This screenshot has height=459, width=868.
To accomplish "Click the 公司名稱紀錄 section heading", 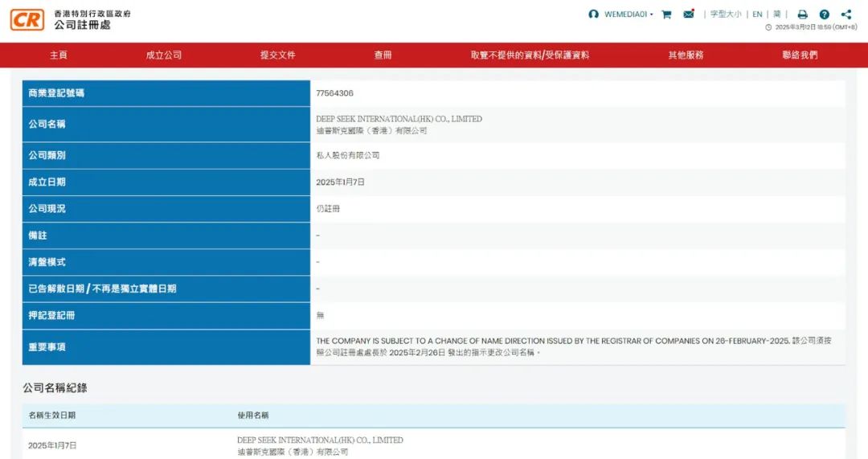I will point(55,387).
